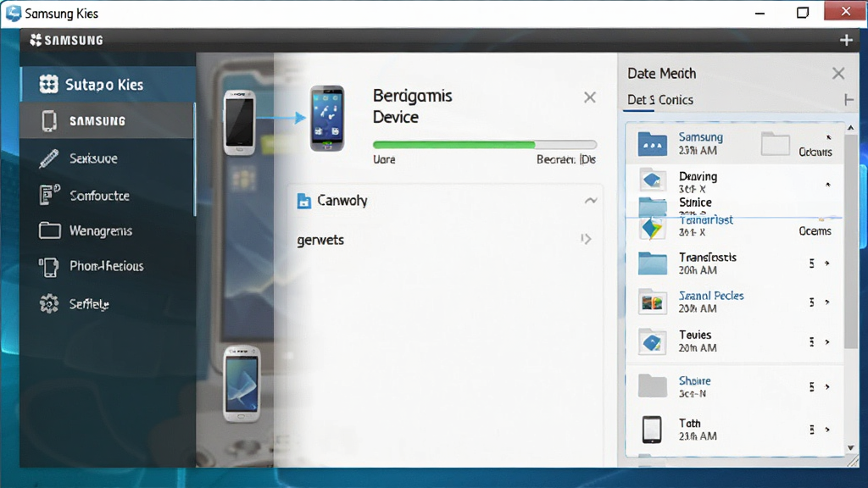Click the icon right of Det S Cortics
Screen dimensions: 868x488
[x=848, y=100]
